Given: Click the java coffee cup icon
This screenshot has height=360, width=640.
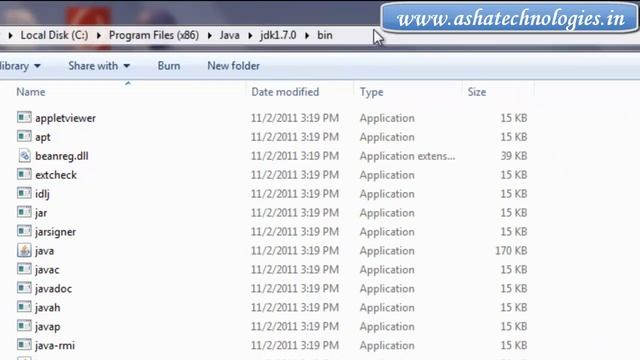Looking at the screenshot, I should point(24,250).
